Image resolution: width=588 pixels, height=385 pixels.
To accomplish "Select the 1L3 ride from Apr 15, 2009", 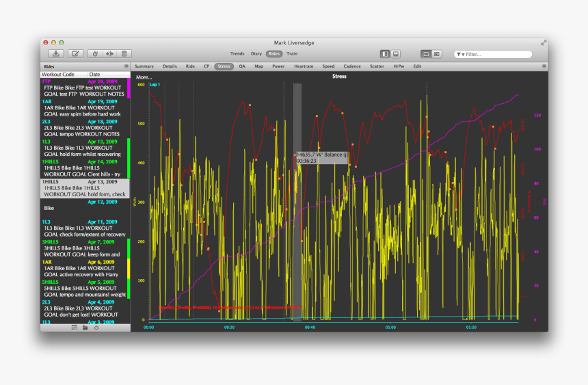I will point(85,148).
